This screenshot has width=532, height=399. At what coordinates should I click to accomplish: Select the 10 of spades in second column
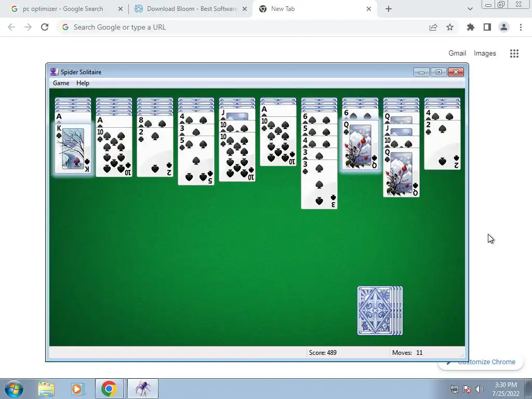pyautogui.click(x=114, y=152)
